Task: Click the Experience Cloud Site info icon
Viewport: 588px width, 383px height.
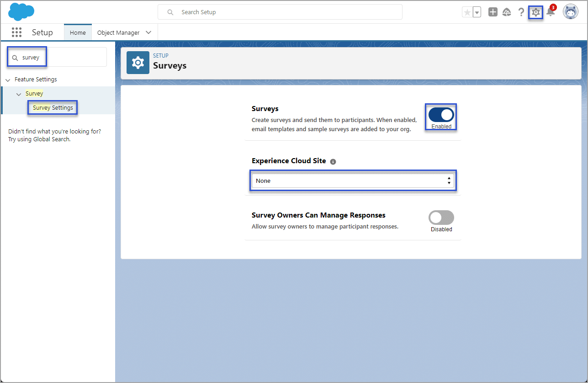Action: [x=333, y=161]
